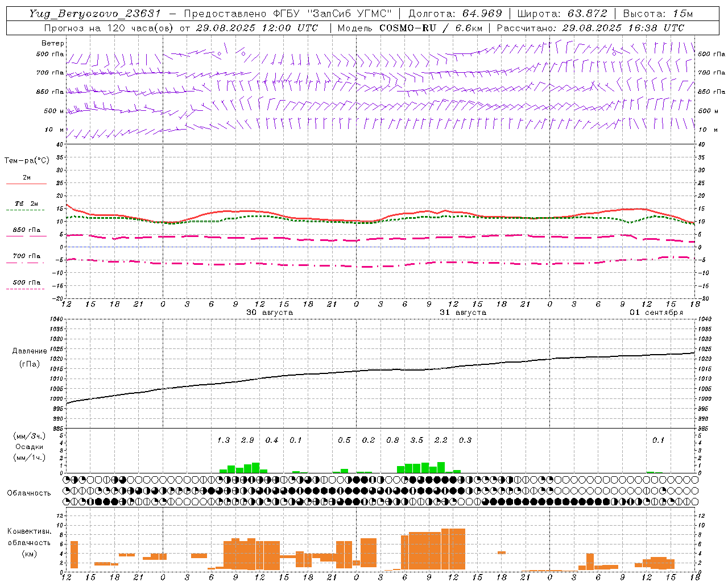728x582 pixels.
Task: Click the 0.8 three-hour precipitation value
Action: pyautogui.click(x=392, y=440)
